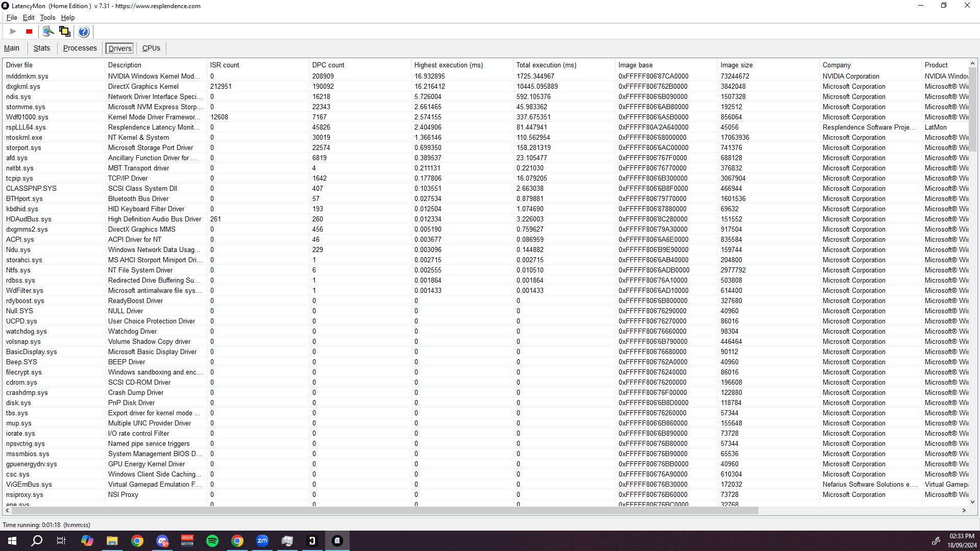Click the grey start monitoring play icon
Screen dimensions: 980x551
(x=13, y=32)
